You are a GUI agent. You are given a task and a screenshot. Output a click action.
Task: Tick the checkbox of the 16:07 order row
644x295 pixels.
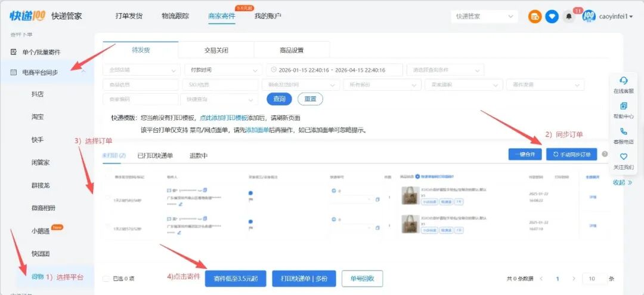pos(109,227)
